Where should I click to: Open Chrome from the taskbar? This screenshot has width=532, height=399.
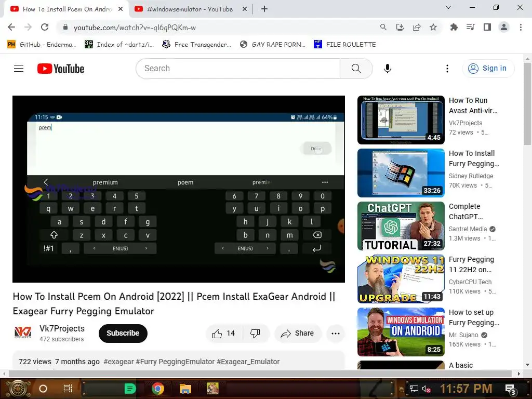click(158, 389)
